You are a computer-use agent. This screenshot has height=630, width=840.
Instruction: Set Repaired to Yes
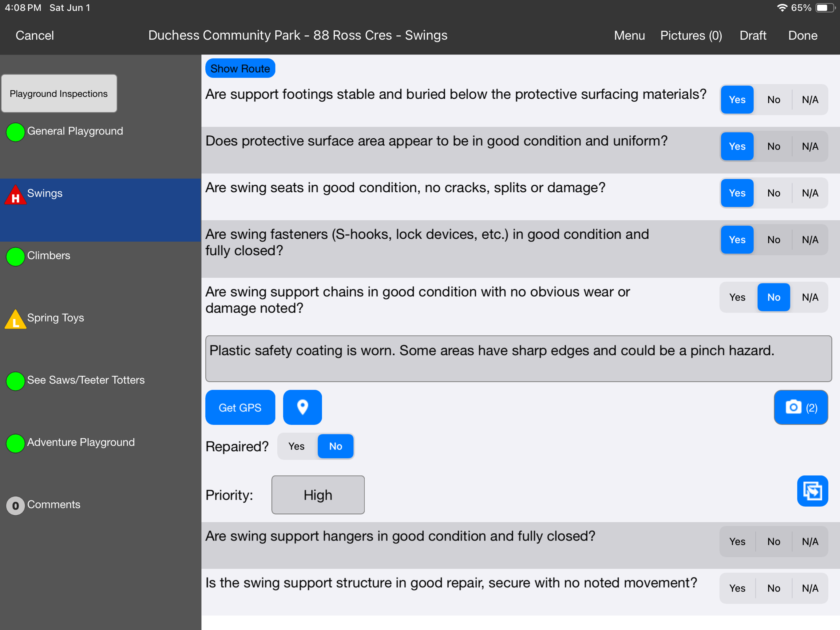297,446
